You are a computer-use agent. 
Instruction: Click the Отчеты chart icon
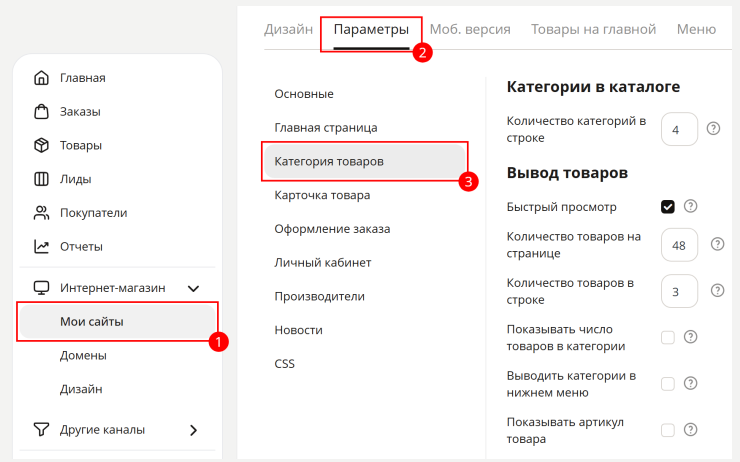point(41,246)
